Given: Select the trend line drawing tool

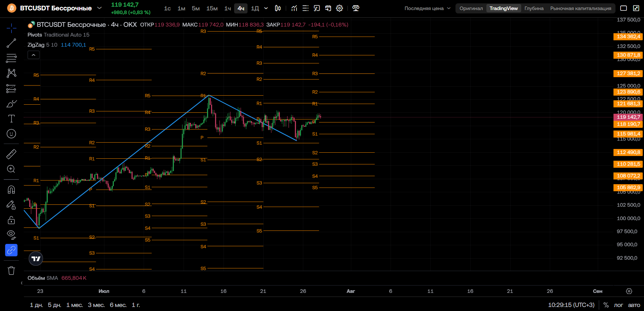Looking at the screenshot, I should click(11, 43).
